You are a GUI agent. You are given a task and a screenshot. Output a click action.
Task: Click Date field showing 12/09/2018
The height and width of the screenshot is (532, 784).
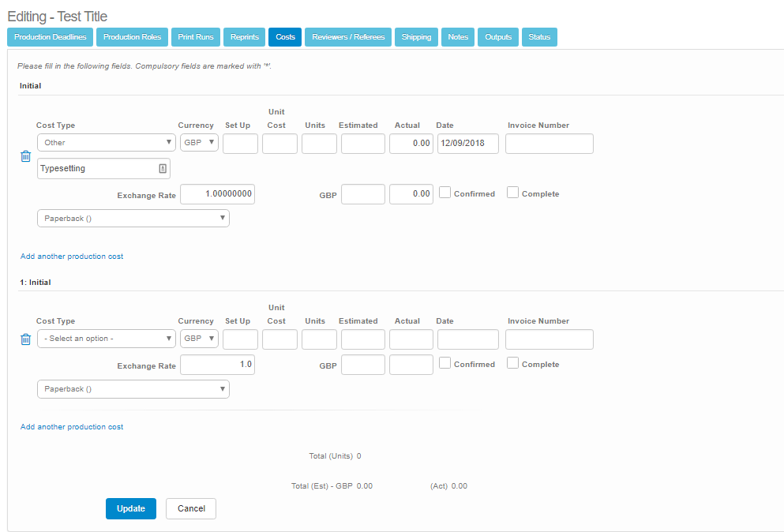point(468,144)
